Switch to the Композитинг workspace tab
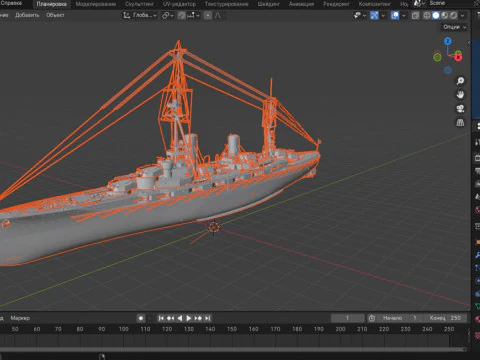This screenshot has width=480, height=360. pyautogui.click(x=375, y=4)
